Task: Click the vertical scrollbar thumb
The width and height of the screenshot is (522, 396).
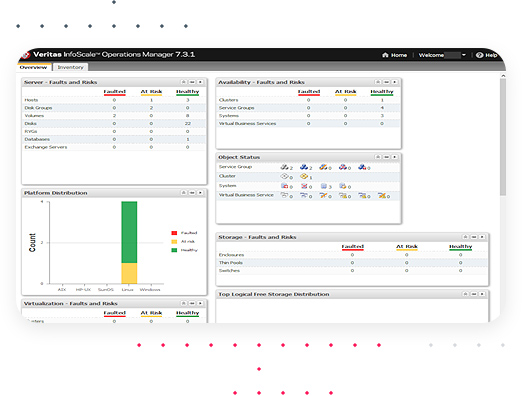Action: (x=503, y=137)
